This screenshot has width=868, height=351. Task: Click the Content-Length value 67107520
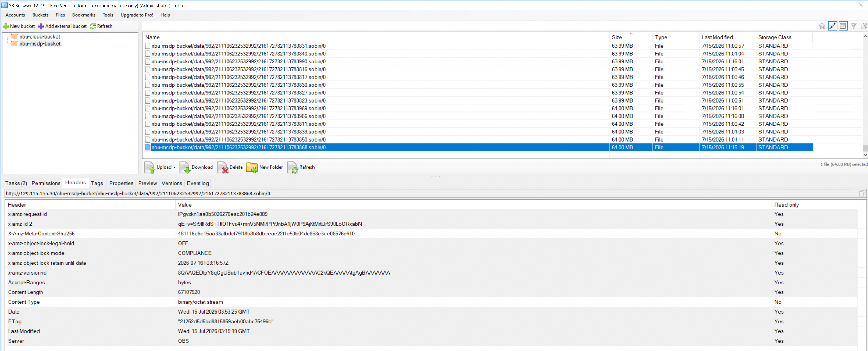click(189, 292)
